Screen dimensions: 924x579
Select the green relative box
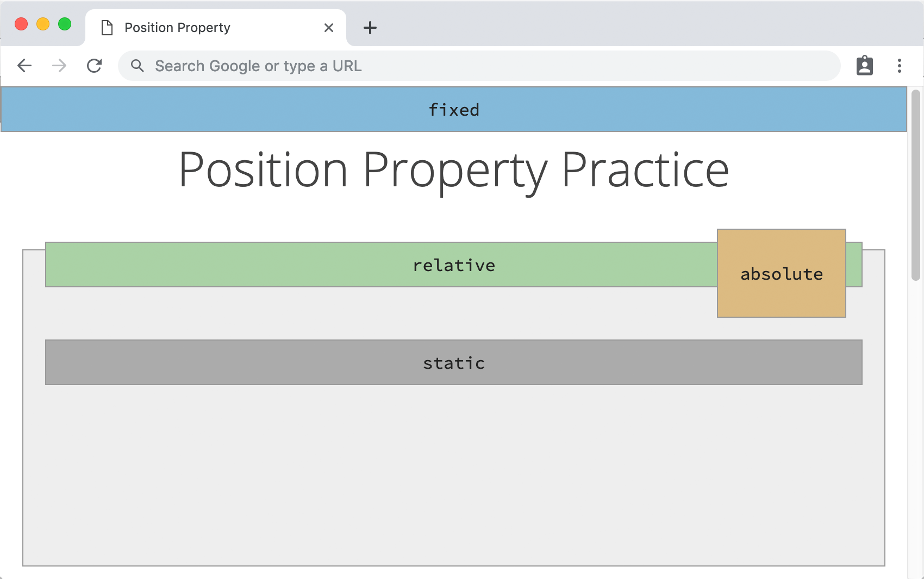coord(380,265)
